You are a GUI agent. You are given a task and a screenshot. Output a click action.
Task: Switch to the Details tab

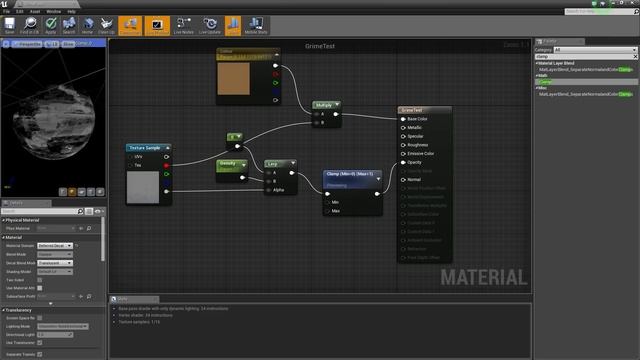[x=26, y=203]
